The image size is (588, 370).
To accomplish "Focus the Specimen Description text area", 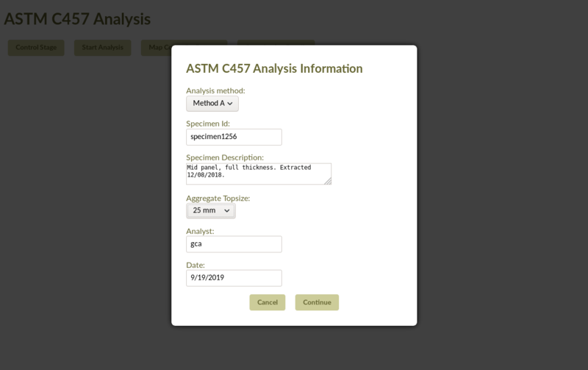I will [x=259, y=174].
